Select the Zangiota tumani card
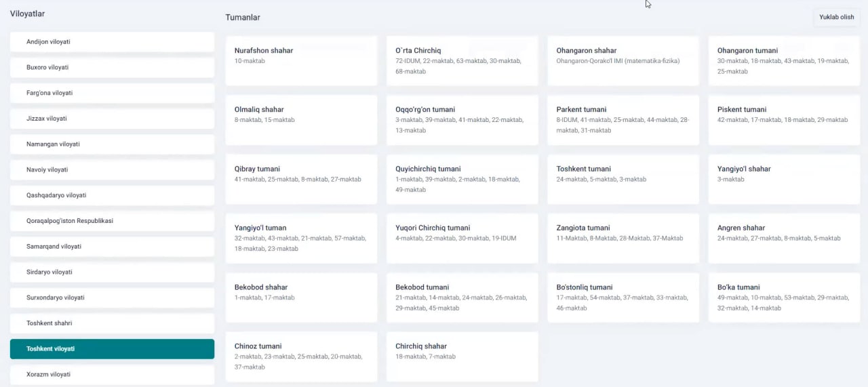868x387 pixels. [623, 239]
